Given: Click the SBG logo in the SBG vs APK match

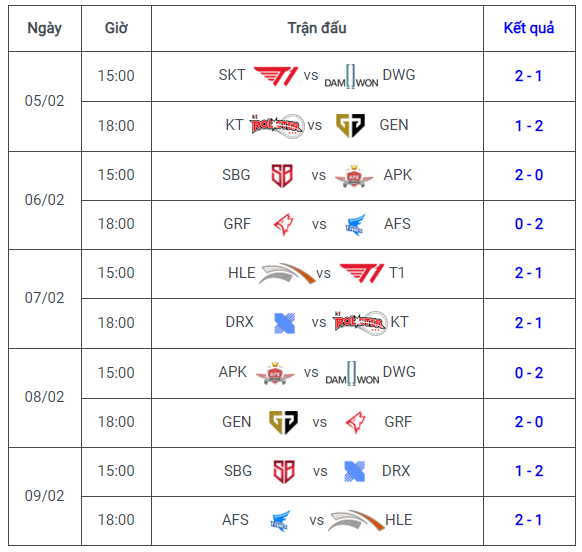Looking at the screenshot, I should click(282, 176).
